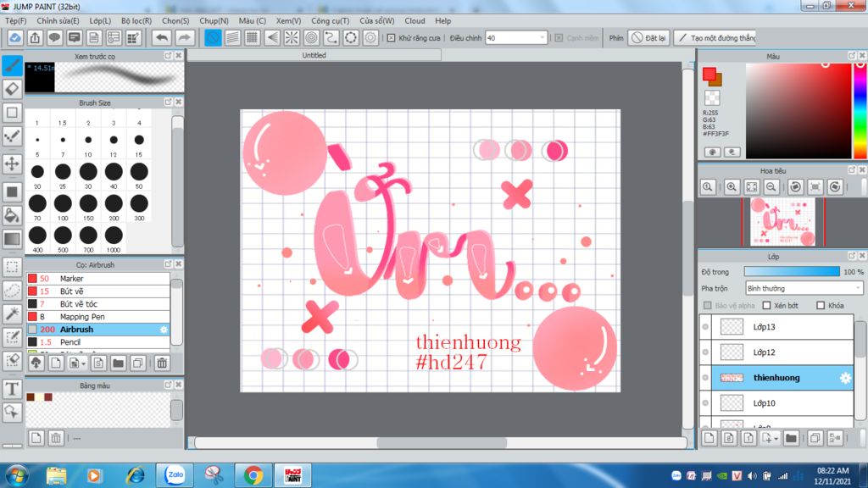Screen dimensions: 868x488
Task: Enable parallel lines snap guide
Action: pyautogui.click(x=232, y=37)
